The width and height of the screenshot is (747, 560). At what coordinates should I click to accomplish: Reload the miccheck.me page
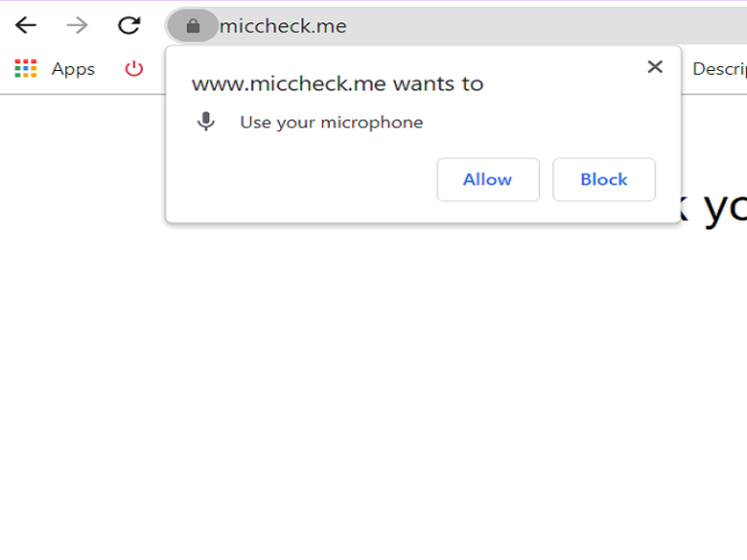point(128,26)
